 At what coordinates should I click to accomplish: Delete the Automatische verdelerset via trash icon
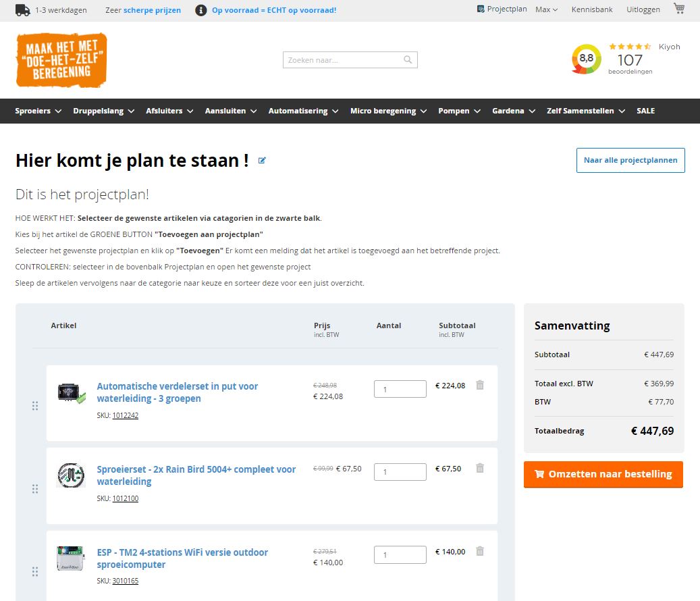click(x=479, y=385)
